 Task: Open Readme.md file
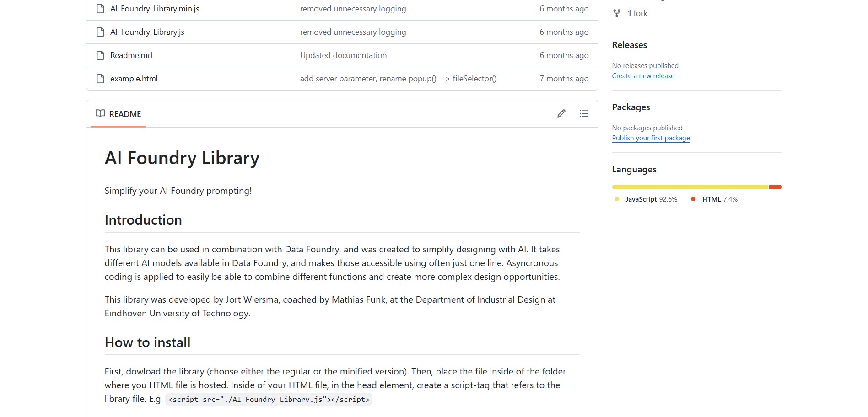tap(131, 55)
